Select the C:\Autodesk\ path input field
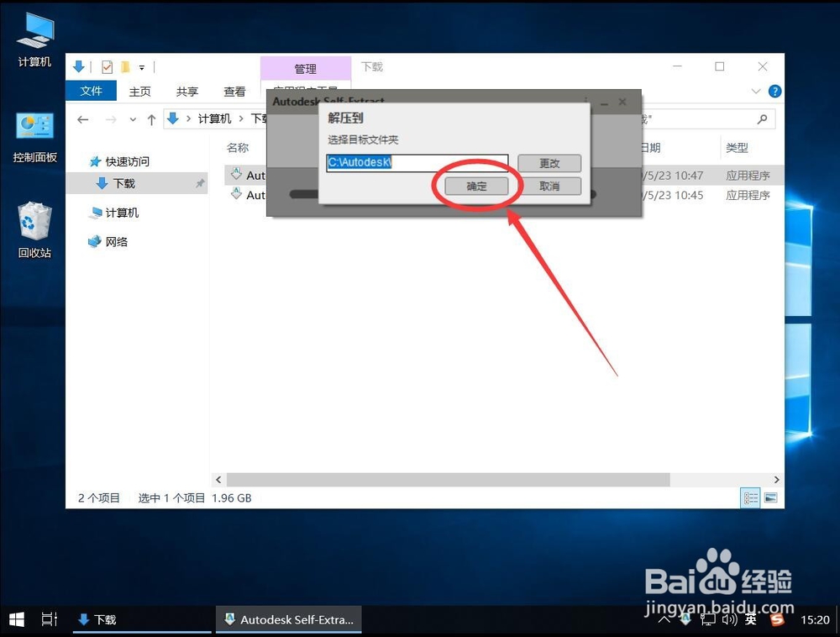The height and width of the screenshot is (637, 840). tap(417, 163)
